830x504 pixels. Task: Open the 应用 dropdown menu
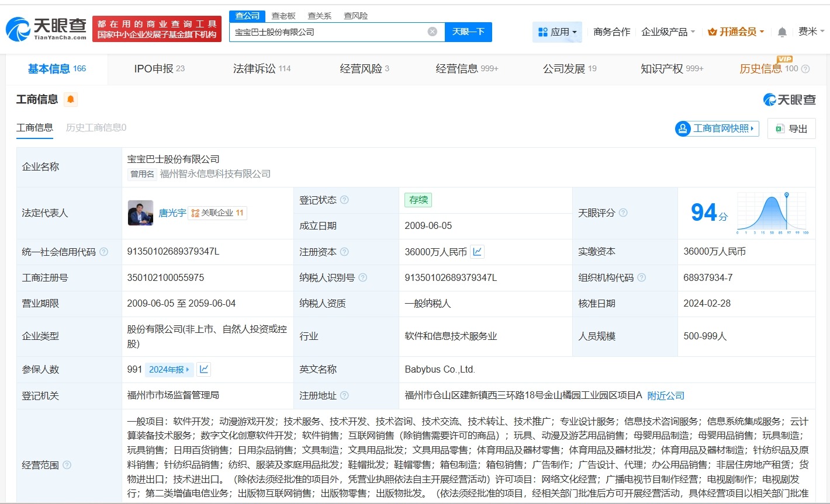pyautogui.click(x=557, y=32)
